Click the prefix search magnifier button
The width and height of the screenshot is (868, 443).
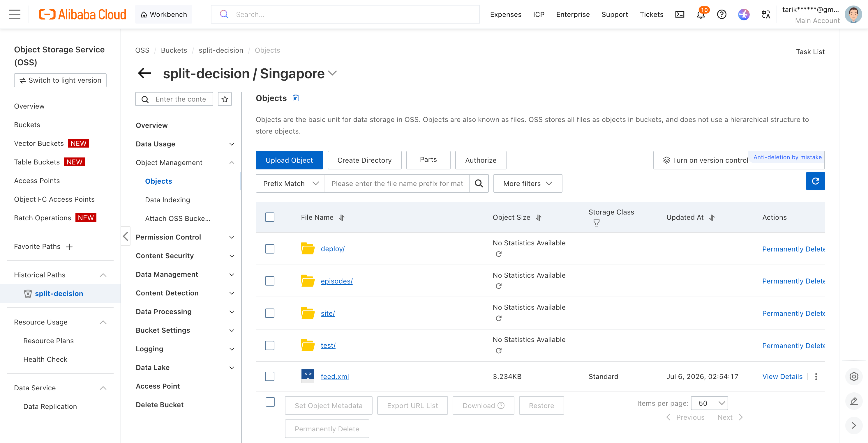tap(479, 183)
